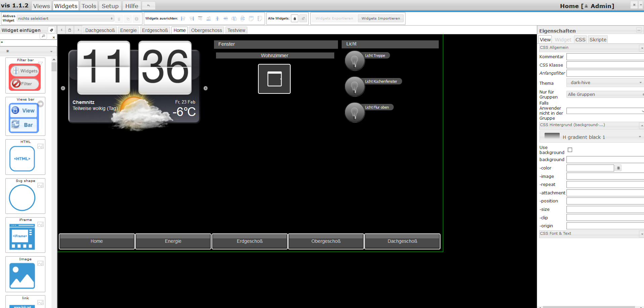Image resolution: width=644 pixels, height=308 pixels.
Task: Pick the iFrame widget from the palette
Action: coord(22,237)
